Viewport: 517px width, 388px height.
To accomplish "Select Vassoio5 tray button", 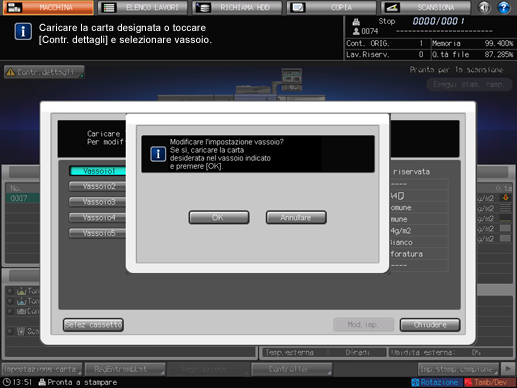I will (x=98, y=233).
